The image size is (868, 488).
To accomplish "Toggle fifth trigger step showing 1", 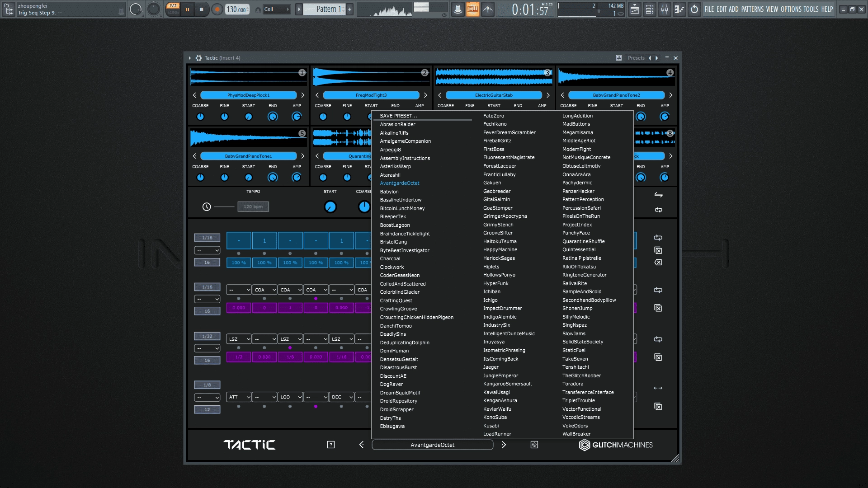I will 341,240.
